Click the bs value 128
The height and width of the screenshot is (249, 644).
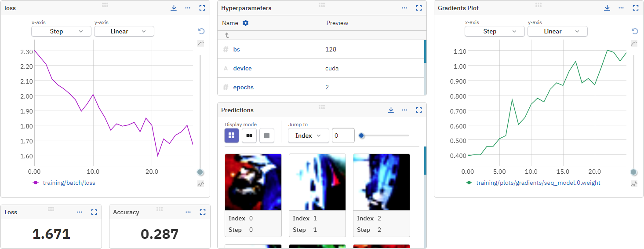331,49
